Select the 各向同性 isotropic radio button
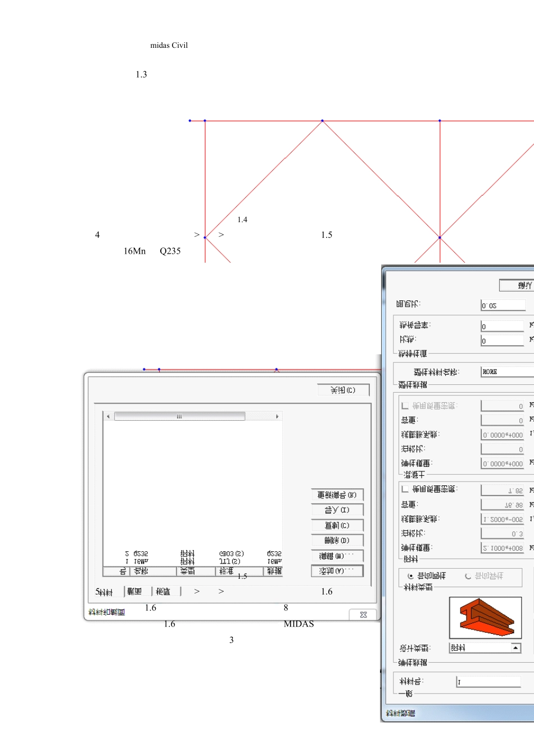Viewport: 534px width, 756px height. 411,576
